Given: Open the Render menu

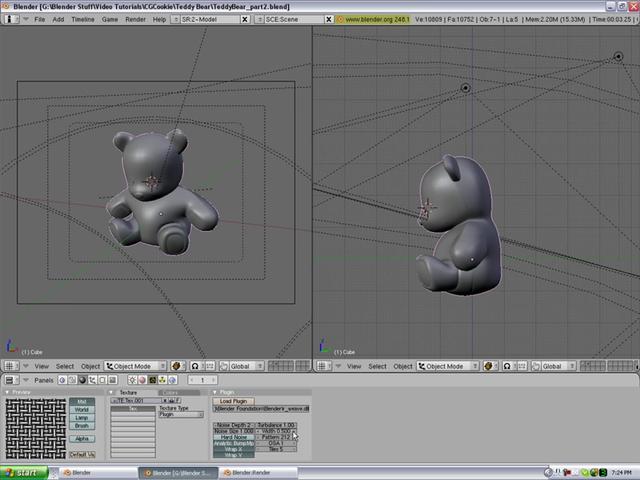Looking at the screenshot, I should (x=136, y=19).
